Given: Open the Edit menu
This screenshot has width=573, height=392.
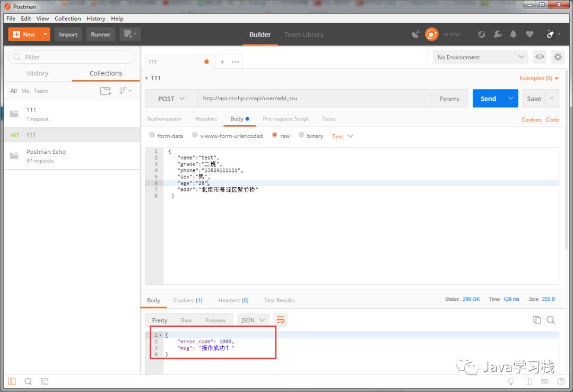Looking at the screenshot, I should [x=25, y=18].
